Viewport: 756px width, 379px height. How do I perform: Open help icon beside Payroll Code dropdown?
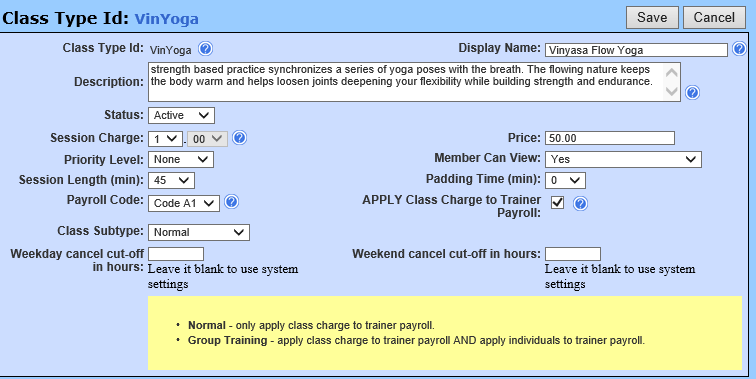point(231,202)
